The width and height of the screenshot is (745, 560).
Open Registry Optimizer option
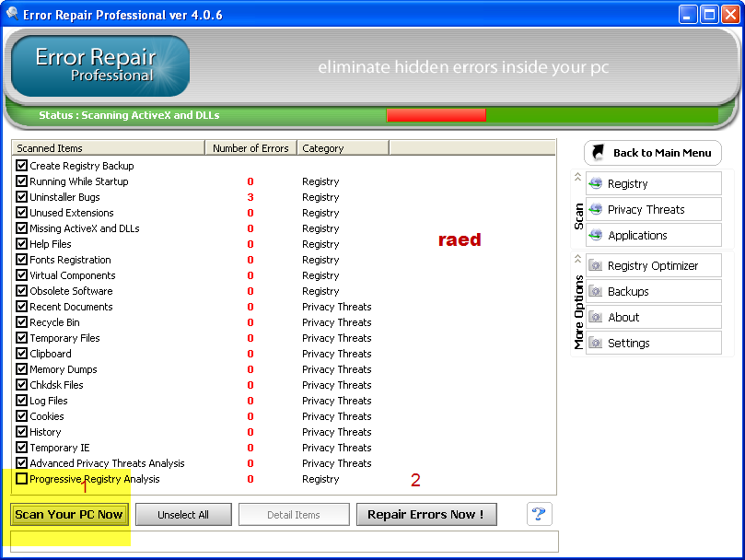(x=653, y=265)
